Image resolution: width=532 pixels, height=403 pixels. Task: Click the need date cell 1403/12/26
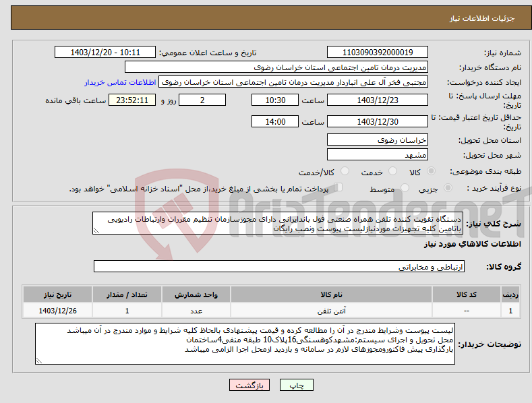tap(57, 311)
